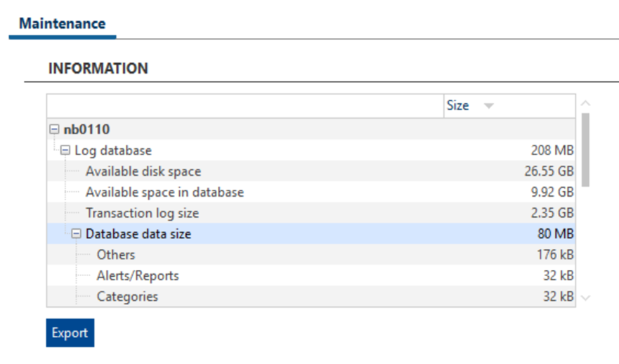
Task: Click the empty name column header
Action: tap(245, 106)
